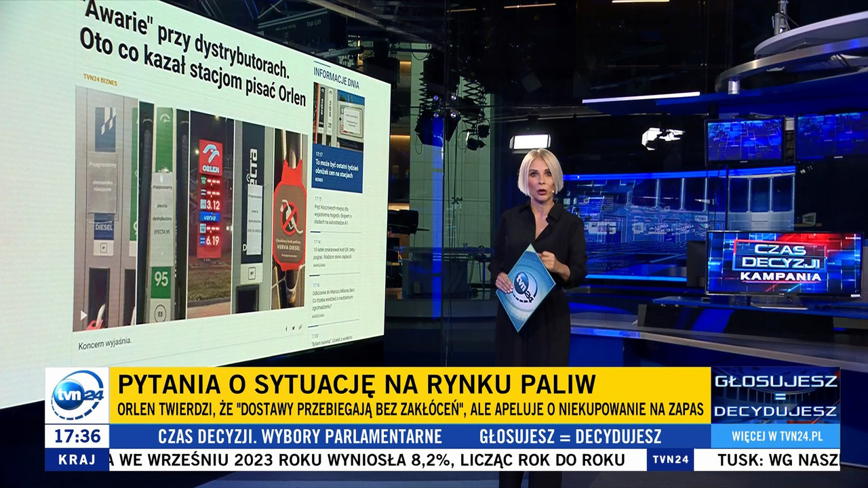Click 'GŁOSUJESZ = DECYDUJESZ' in the blue bar

point(571,435)
